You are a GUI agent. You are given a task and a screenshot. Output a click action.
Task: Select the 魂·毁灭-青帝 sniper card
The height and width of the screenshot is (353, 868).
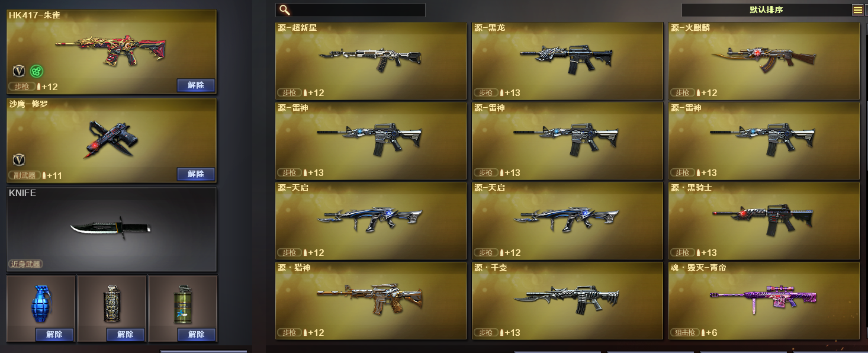(x=764, y=300)
